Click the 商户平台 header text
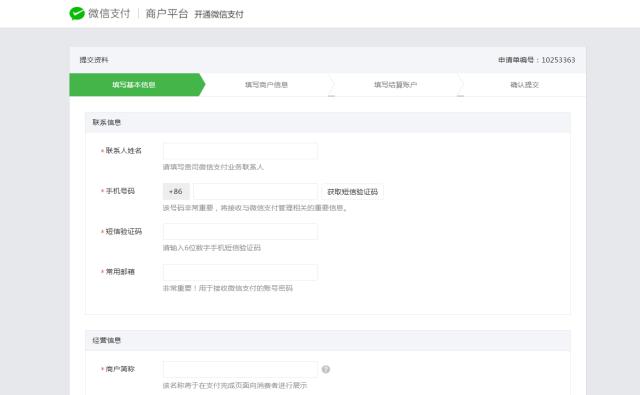Image resolution: width=640 pixels, height=395 pixels. tap(167, 14)
